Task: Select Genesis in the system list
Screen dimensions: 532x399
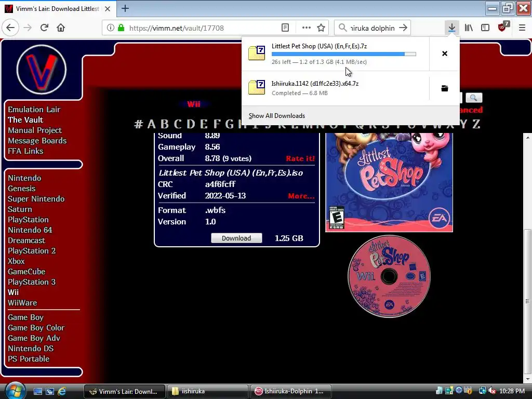Action: pyautogui.click(x=21, y=188)
